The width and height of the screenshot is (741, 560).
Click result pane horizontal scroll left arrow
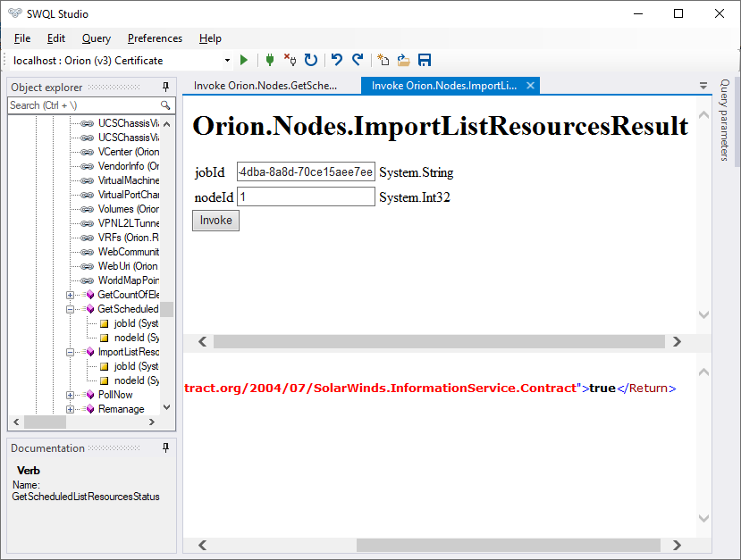coord(203,546)
